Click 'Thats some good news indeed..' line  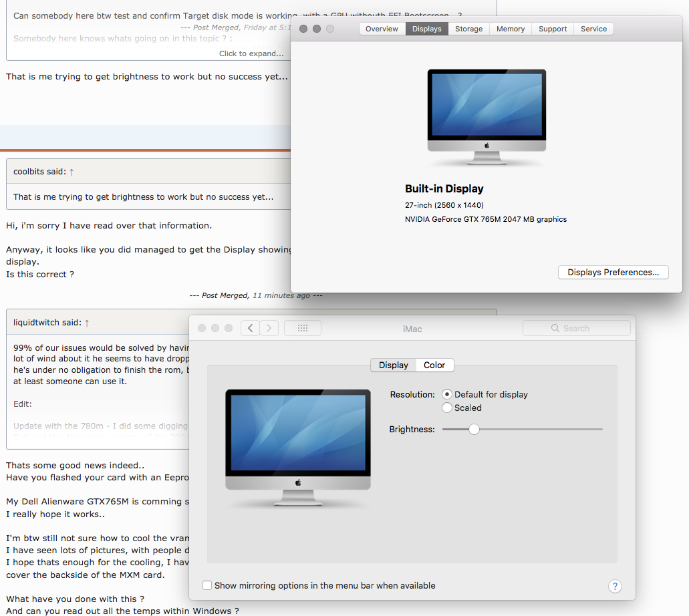point(75,465)
